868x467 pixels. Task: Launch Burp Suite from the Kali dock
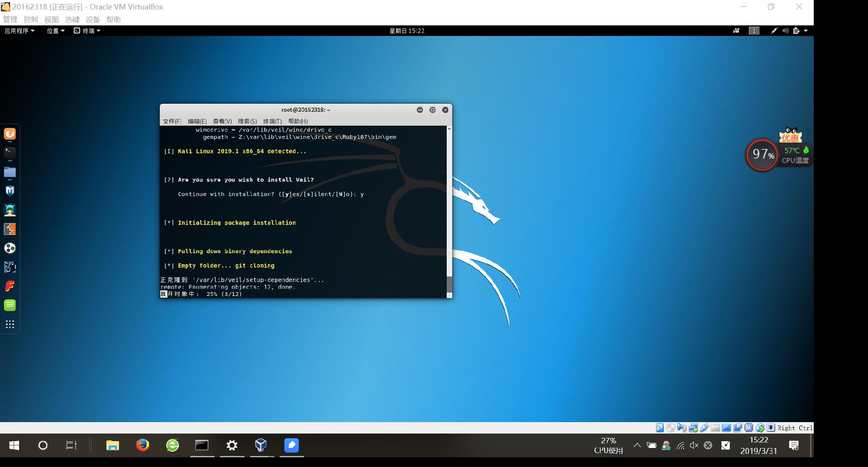click(x=10, y=229)
